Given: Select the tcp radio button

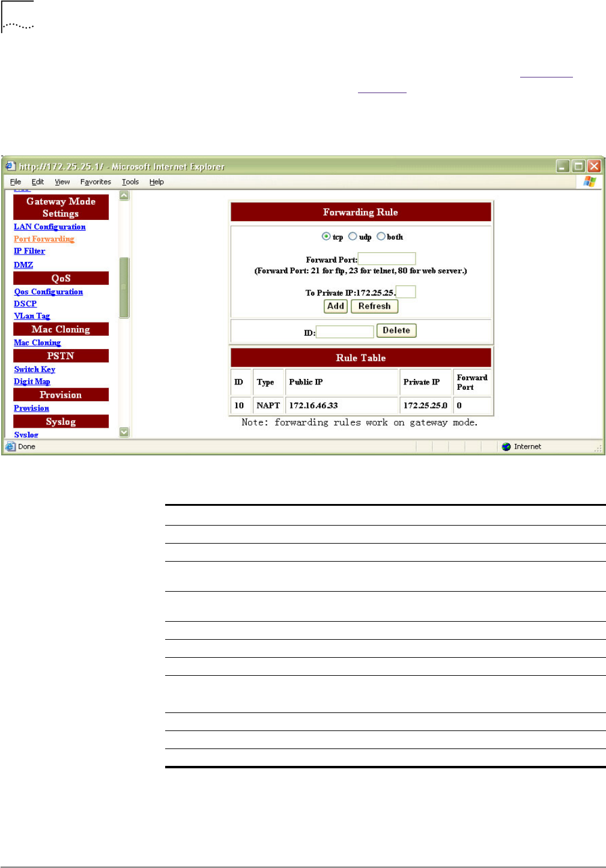Looking at the screenshot, I should 326,237.
